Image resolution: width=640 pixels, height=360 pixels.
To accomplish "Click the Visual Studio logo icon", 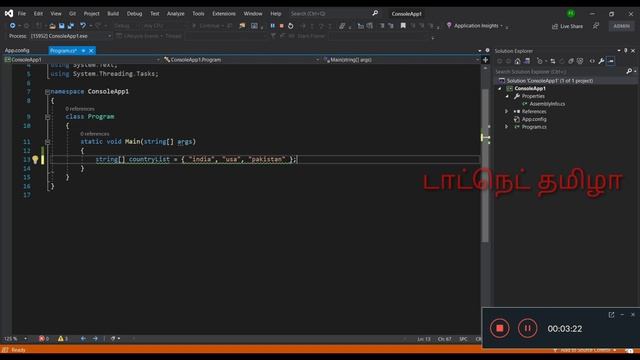I will click(9, 13).
